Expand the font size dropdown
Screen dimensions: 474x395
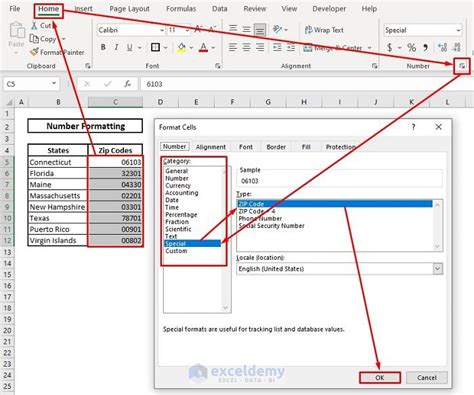187,30
